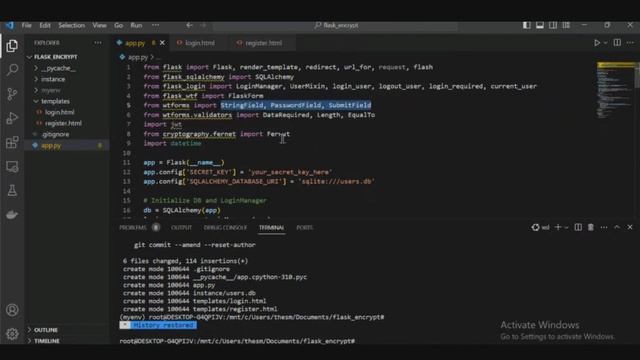The image size is (640, 360).
Task: Toggle primary side bar visibility
Action: (527, 25)
